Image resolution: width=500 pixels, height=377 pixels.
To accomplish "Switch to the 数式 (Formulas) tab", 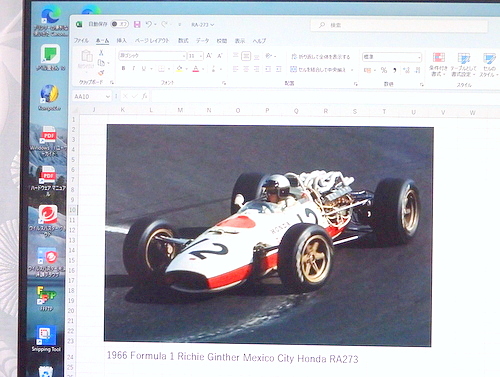I will pos(183,41).
